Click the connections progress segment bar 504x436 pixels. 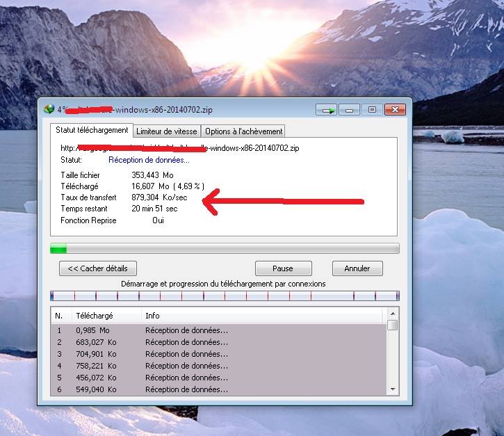(x=225, y=296)
